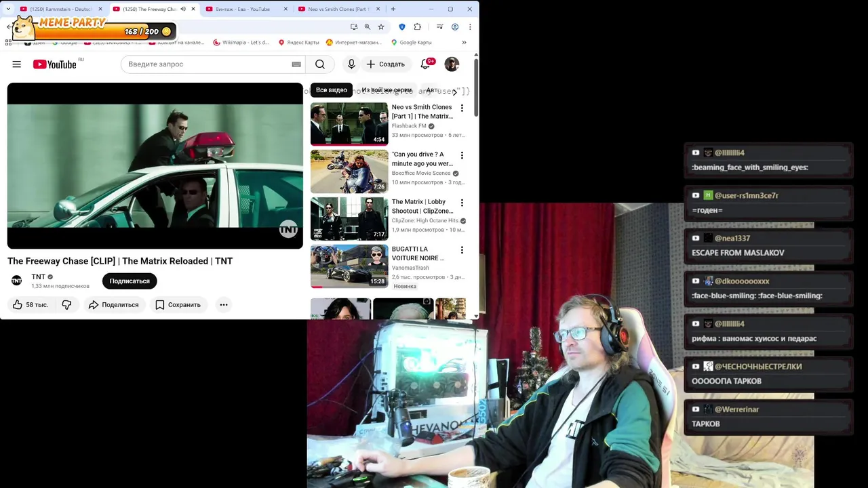The height and width of the screenshot is (488, 868).
Task: Open the TNT channel name link
Action: [39, 277]
